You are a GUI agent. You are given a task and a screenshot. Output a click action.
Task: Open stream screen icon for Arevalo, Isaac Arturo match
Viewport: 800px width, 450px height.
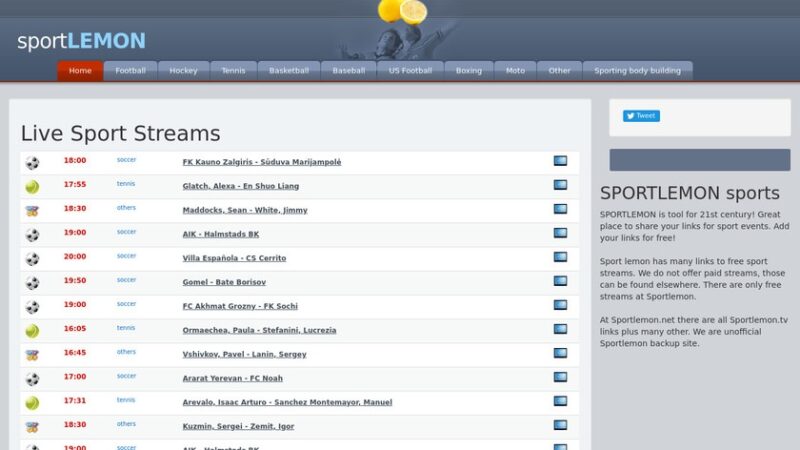point(560,401)
